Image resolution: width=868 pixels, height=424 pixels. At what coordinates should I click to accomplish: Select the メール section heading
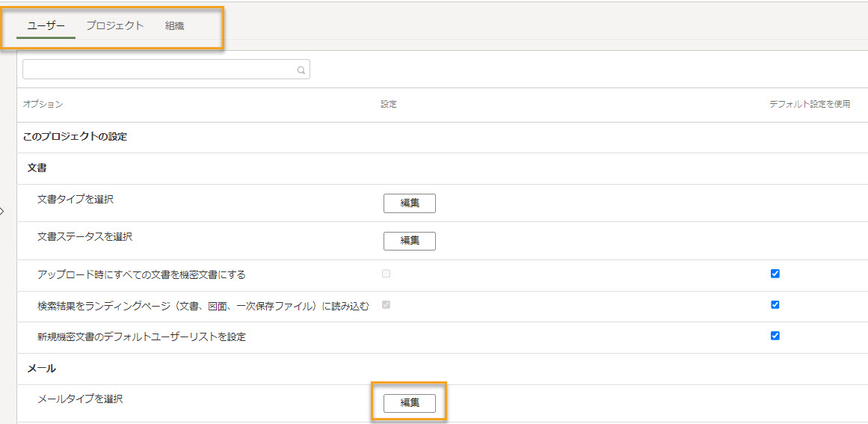[x=42, y=368]
